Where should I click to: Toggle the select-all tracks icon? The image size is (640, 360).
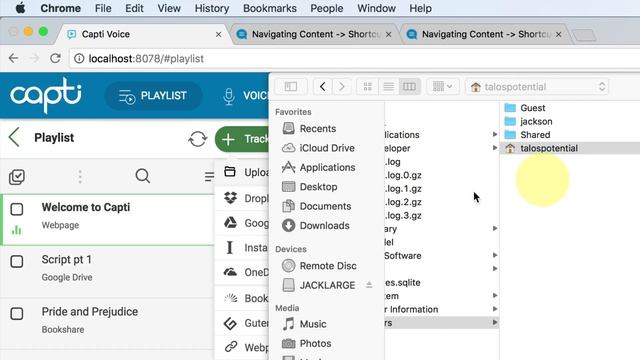coord(17,177)
